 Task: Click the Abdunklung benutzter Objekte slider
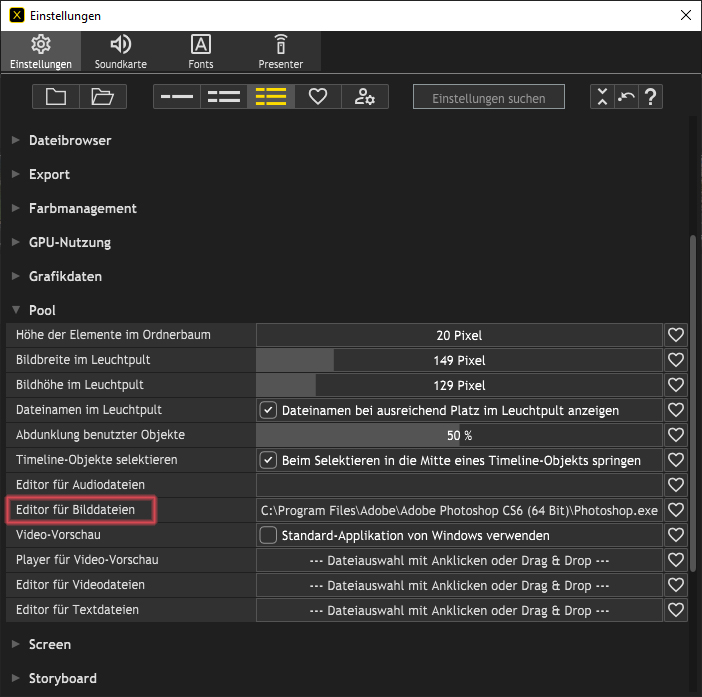459,435
